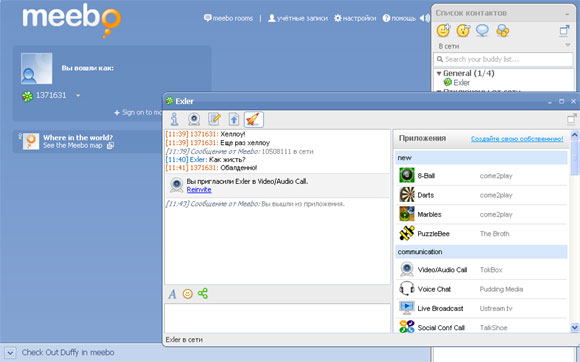
Task: Click in the buddy list search field
Action: [503, 59]
